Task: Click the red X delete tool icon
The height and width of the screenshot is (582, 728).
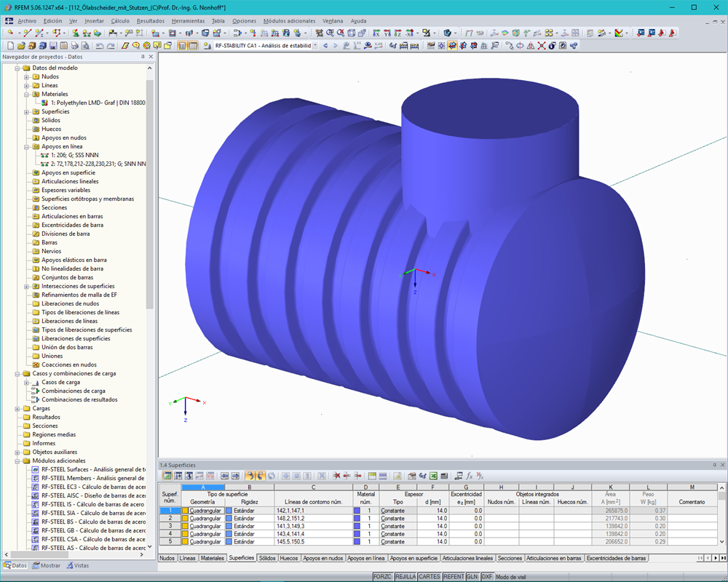Action: tap(542, 46)
